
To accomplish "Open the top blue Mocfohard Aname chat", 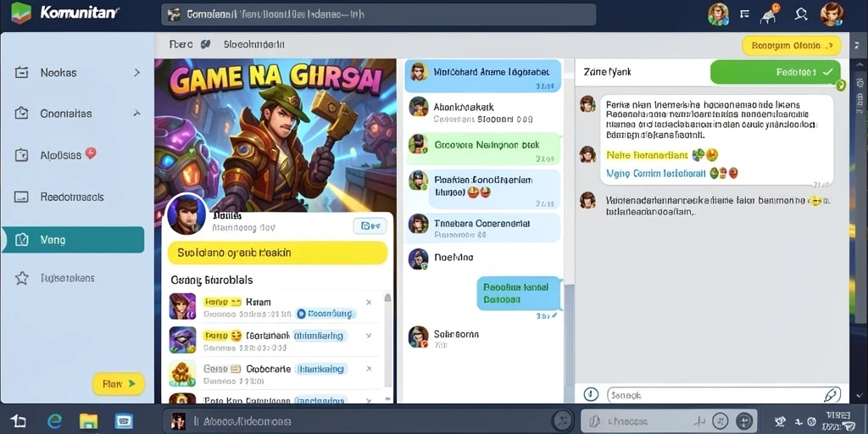I will pos(482,75).
